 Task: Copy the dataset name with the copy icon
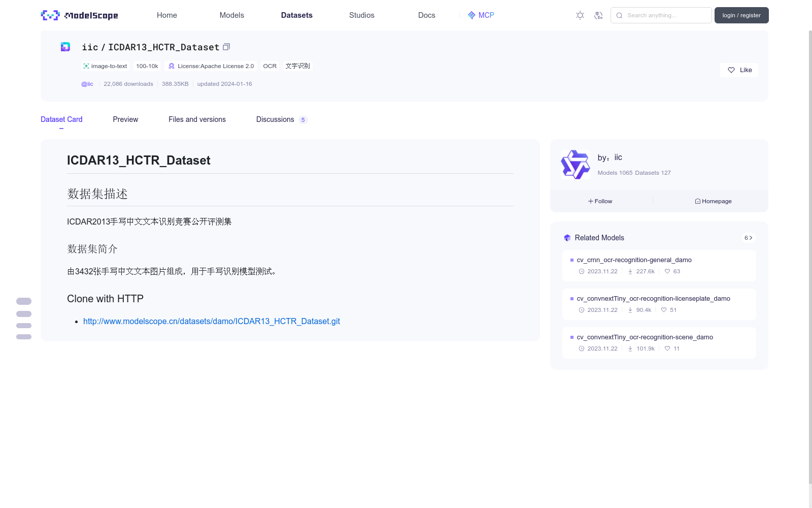[x=226, y=47]
